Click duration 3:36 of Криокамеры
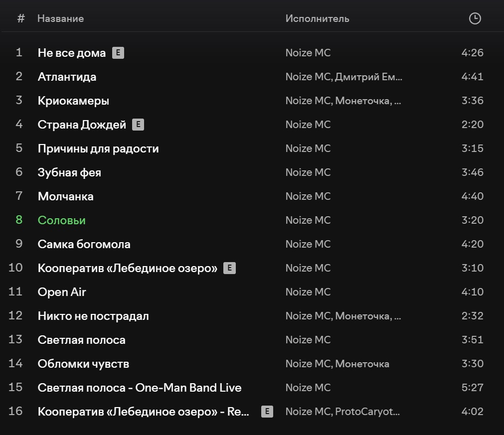This screenshot has height=435, width=504. (472, 101)
